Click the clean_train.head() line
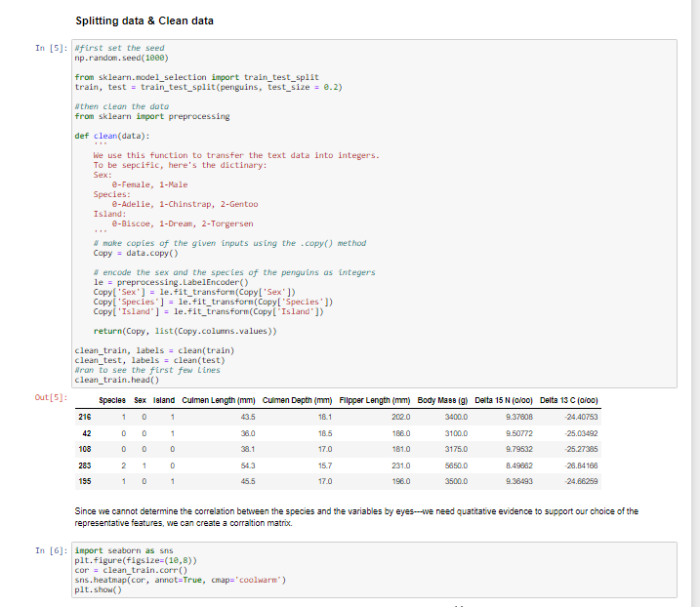Screen dimensions: 700x607 pos(116,380)
